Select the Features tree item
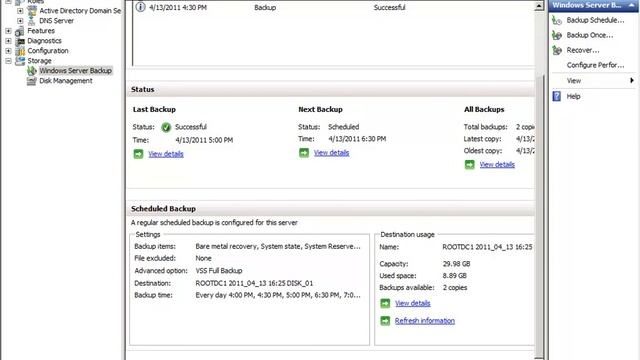Image resolution: width=640 pixels, height=360 pixels. point(41,31)
